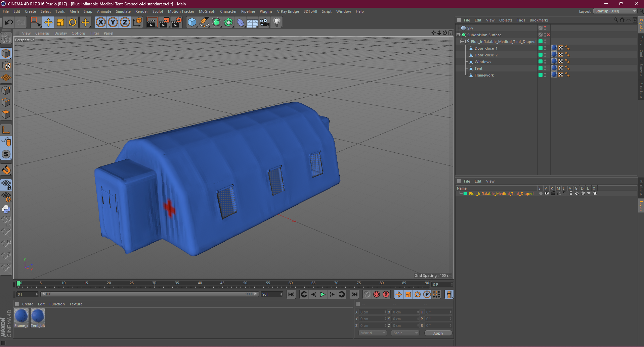Disable Subdivision Surface red X toggle

[548, 35]
